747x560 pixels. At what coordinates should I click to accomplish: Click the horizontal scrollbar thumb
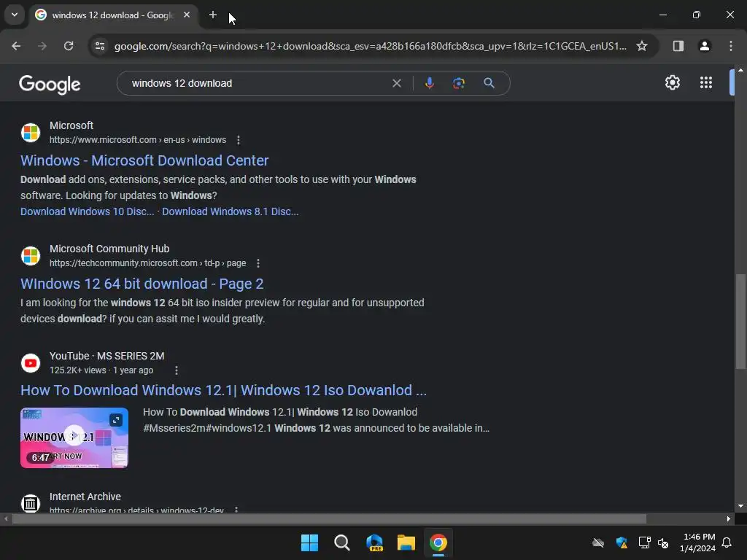329,519
